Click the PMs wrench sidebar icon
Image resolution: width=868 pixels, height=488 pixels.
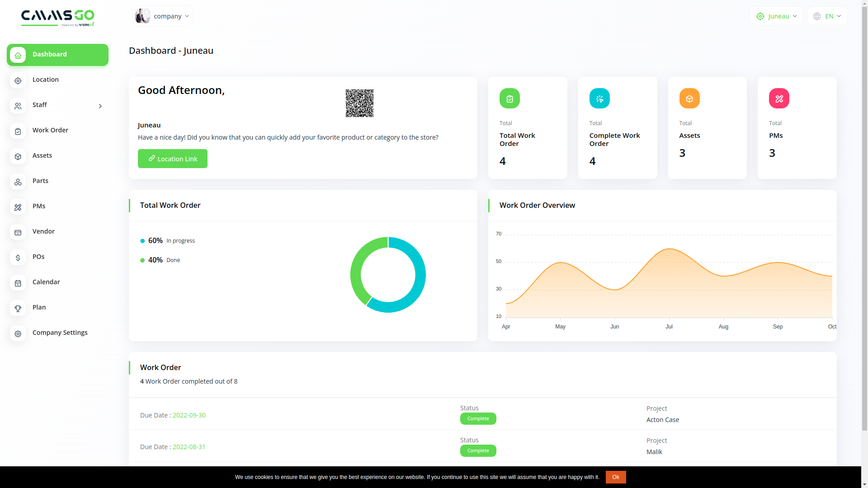click(x=18, y=207)
